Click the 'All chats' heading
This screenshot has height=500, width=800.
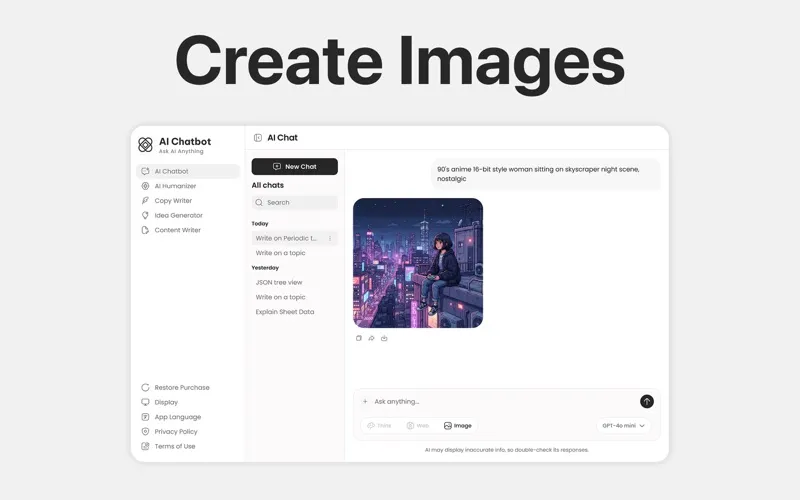[x=268, y=185]
